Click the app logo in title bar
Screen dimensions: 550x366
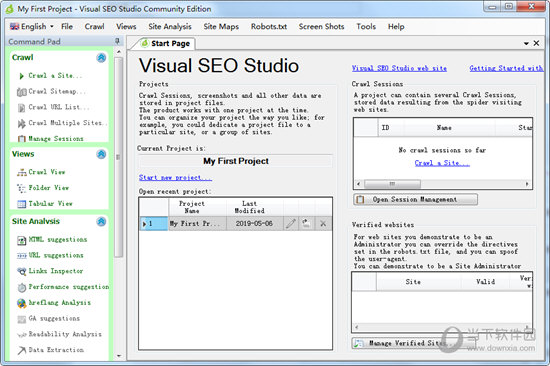9,9
